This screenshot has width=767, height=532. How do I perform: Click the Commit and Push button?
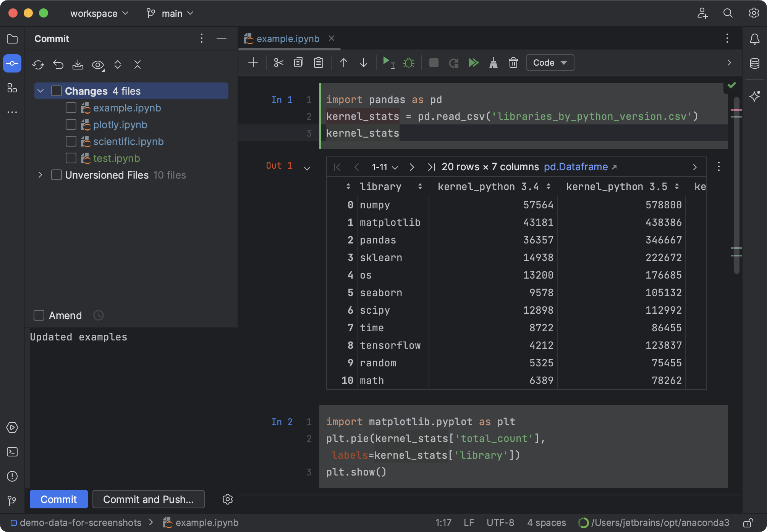tap(148, 499)
